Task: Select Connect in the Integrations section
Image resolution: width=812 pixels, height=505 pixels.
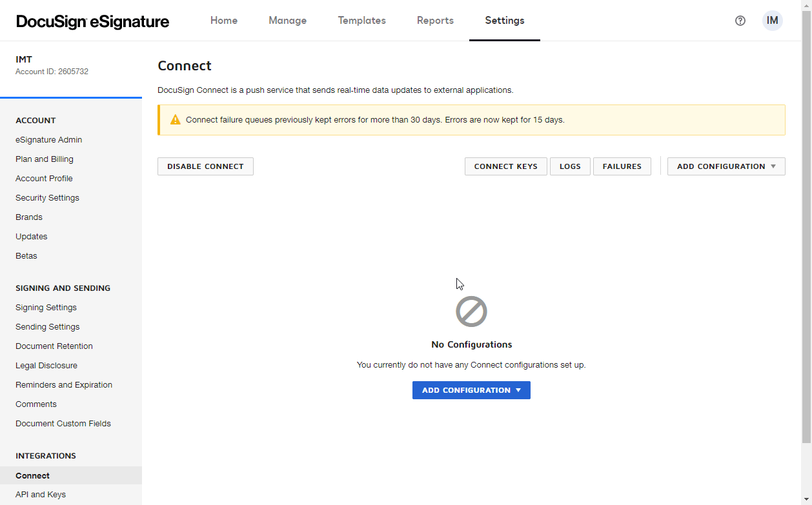Action: pyautogui.click(x=71, y=475)
